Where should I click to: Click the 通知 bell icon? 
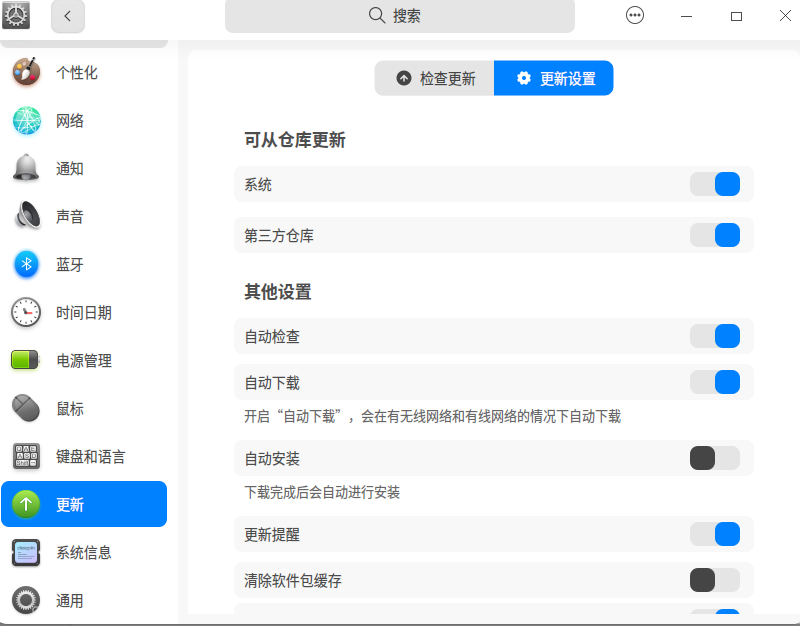point(26,168)
